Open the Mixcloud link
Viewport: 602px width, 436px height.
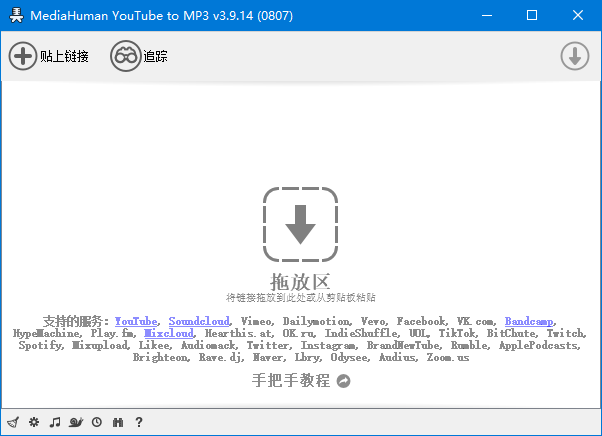click(169, 333)
